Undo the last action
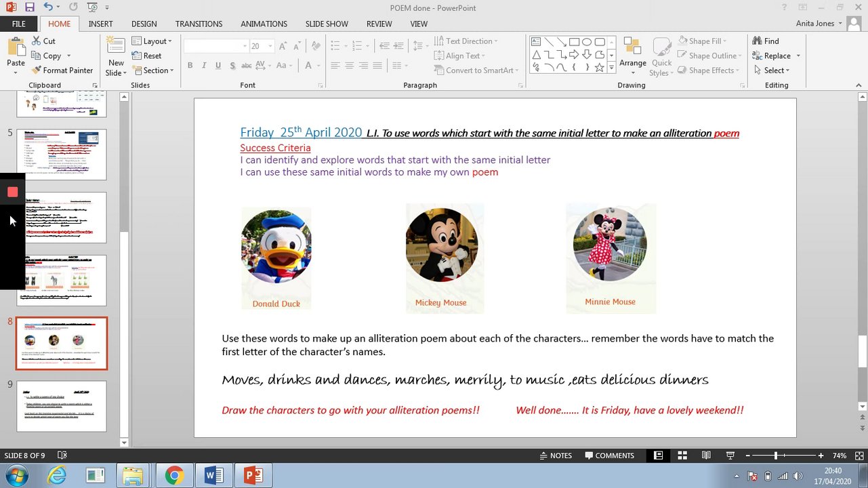The height and width of the screenshot is (488, 868). coord(48,7)
